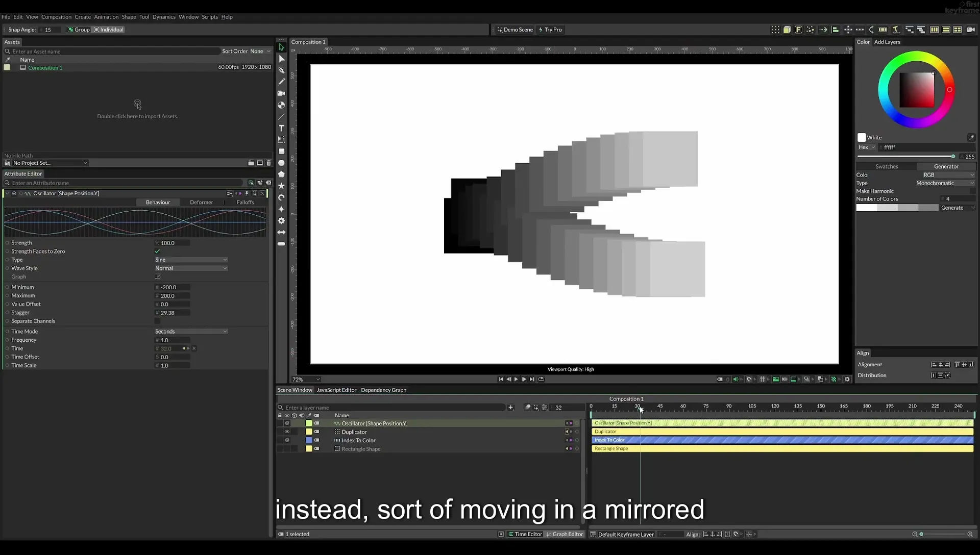The width and height of the screenshot is (980, 555).
Task: Toggle loop playback mode
Action: tap(541, 379)
